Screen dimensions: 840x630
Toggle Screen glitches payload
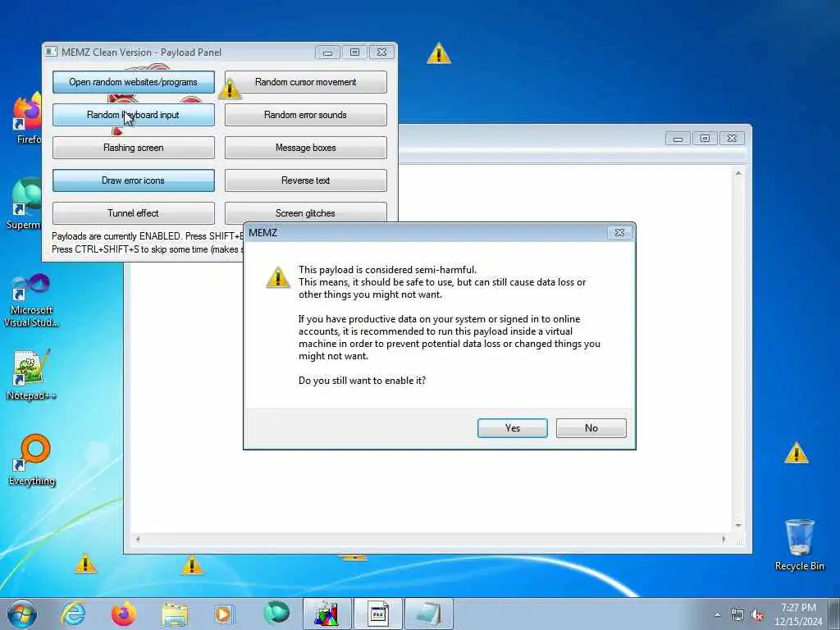pos(305,212)
